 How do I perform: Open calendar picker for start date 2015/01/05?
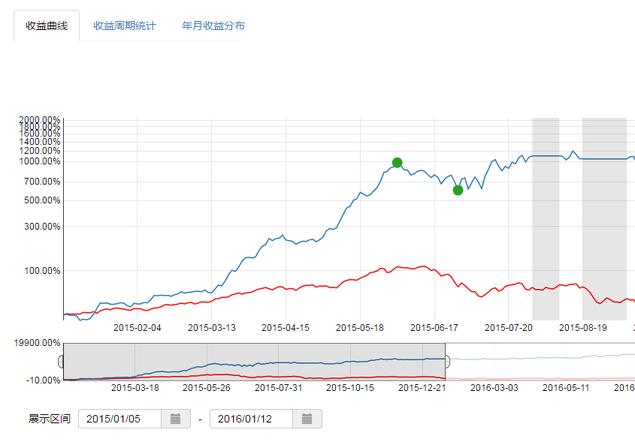coord(176,418)
